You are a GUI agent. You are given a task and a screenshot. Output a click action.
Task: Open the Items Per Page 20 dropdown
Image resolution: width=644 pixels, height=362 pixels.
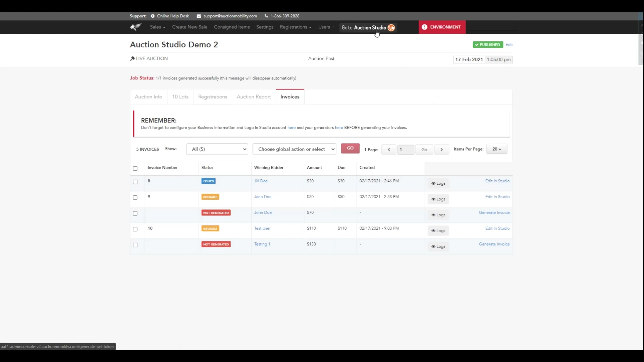(497, 149)
